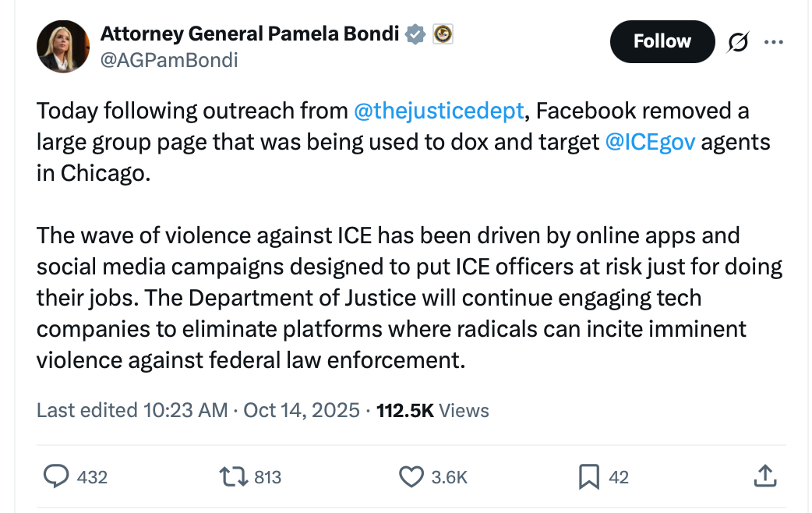Like the post with the heart icon
The height and width of the screenshot is (513, 812).
411,476
